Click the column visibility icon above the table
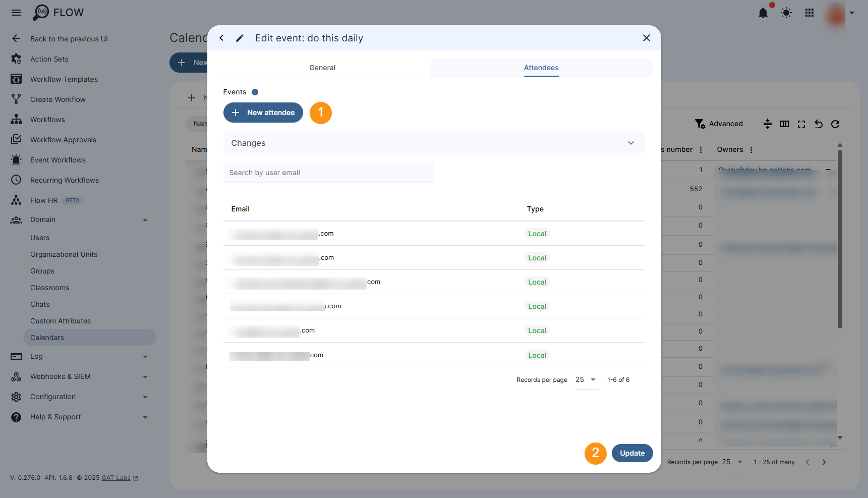 (x=784, y=124)
